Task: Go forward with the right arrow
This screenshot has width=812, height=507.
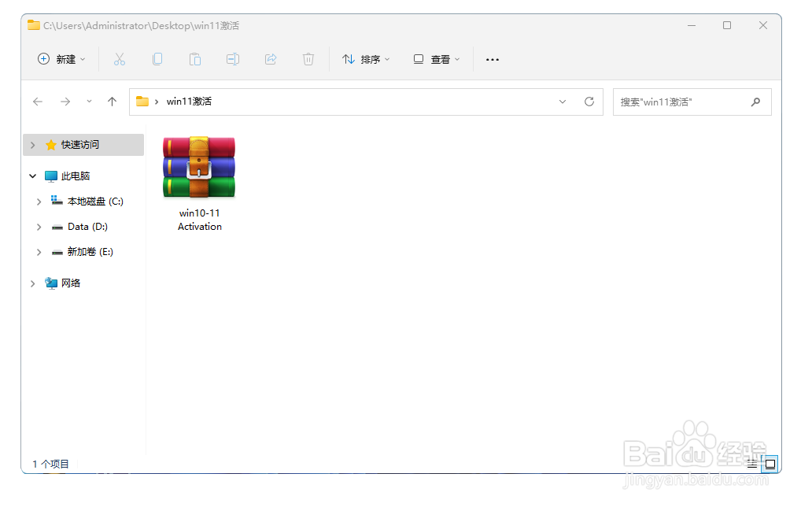Action: pyautogui.click(x=65, y=102)
